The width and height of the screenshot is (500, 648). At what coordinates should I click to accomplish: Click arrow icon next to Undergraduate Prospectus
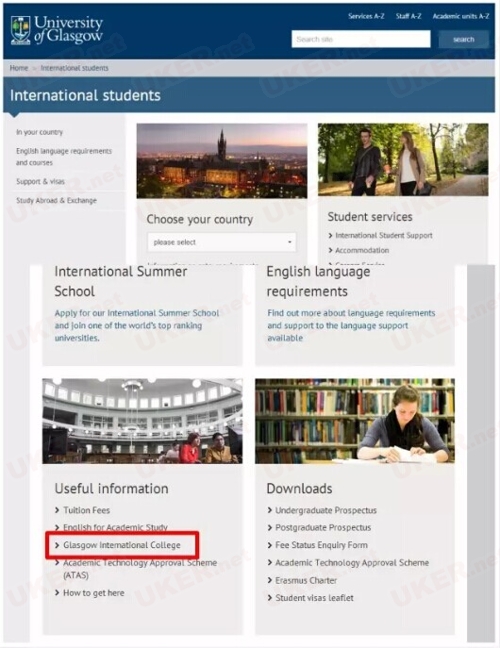(270, 510)
